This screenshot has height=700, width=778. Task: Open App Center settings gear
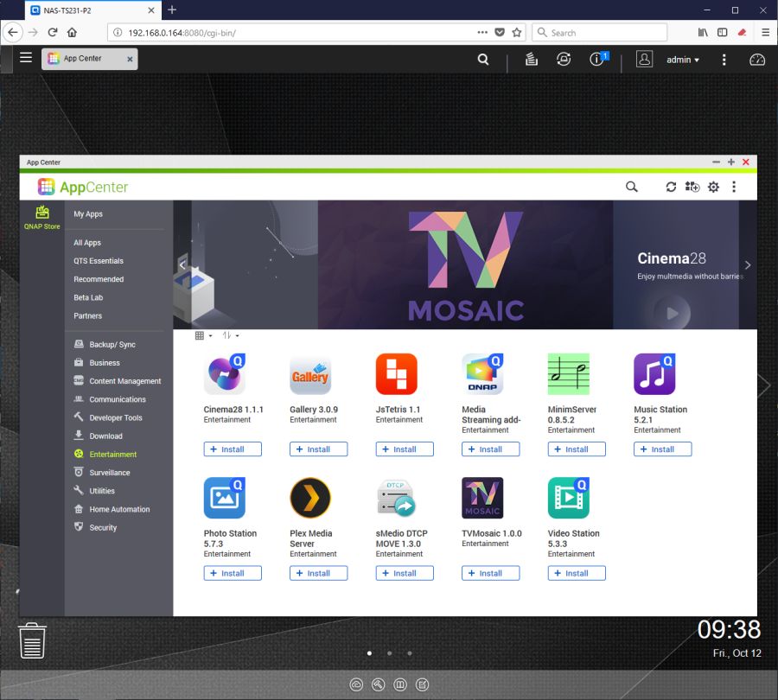pos(713,187)
